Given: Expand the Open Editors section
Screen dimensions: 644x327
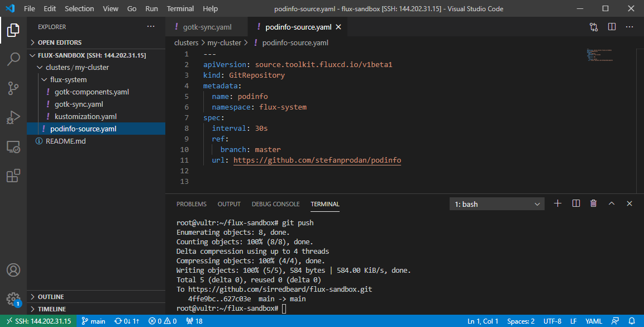Looking at the screenshot, I should coord(96,42).
